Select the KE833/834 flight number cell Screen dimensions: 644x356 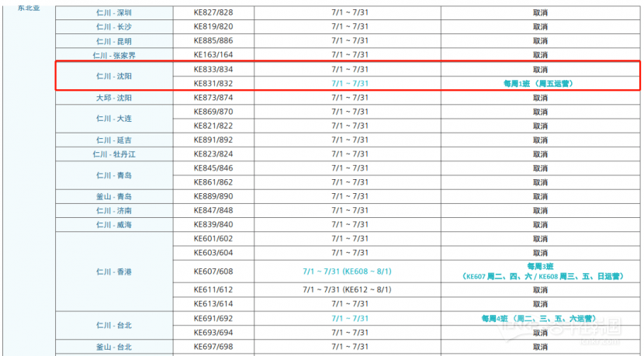[213, 69]
